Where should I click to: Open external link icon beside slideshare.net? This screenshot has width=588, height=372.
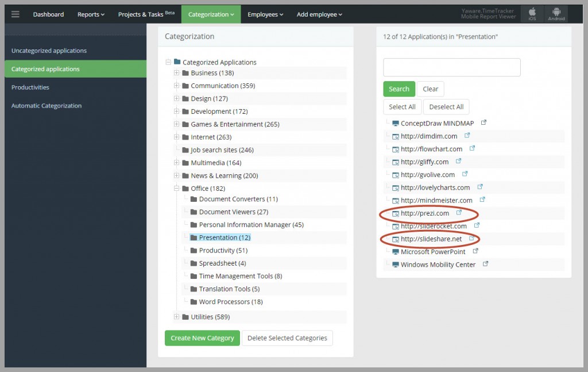pos(472,238)
